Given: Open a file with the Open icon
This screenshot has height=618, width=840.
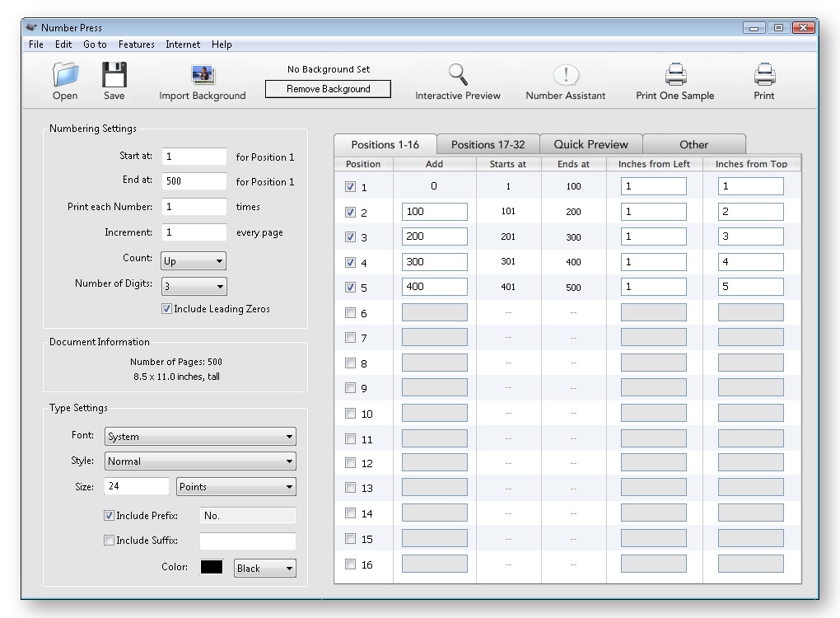Looking at the screenshot, I should pos(64,80).
